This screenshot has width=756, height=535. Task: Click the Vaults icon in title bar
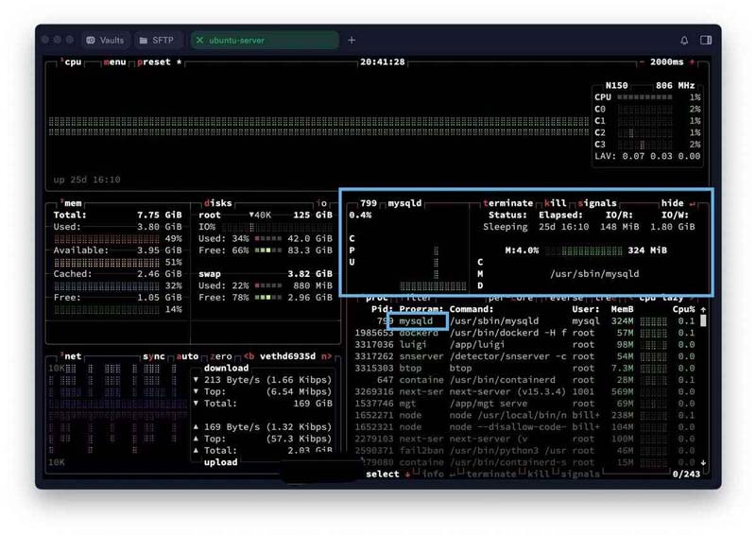tap(90, 41)
